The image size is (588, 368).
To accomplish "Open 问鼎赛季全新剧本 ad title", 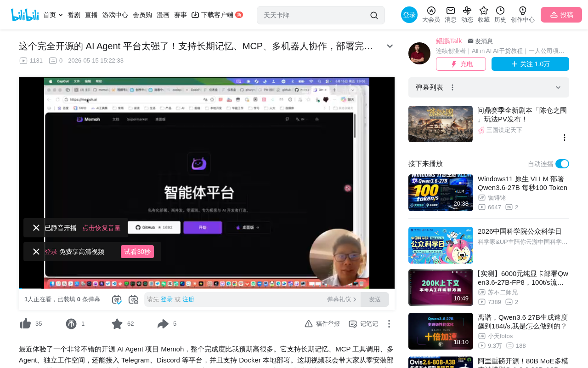I will [x=522, y=115].
